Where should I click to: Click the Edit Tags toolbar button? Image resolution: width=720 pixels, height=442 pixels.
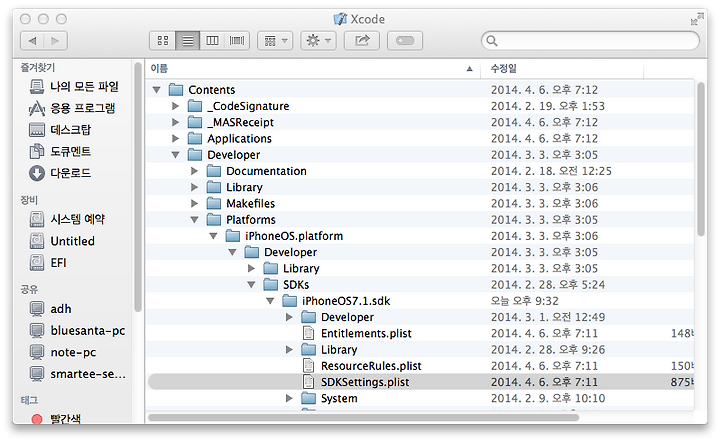click(x=405, y=41)
